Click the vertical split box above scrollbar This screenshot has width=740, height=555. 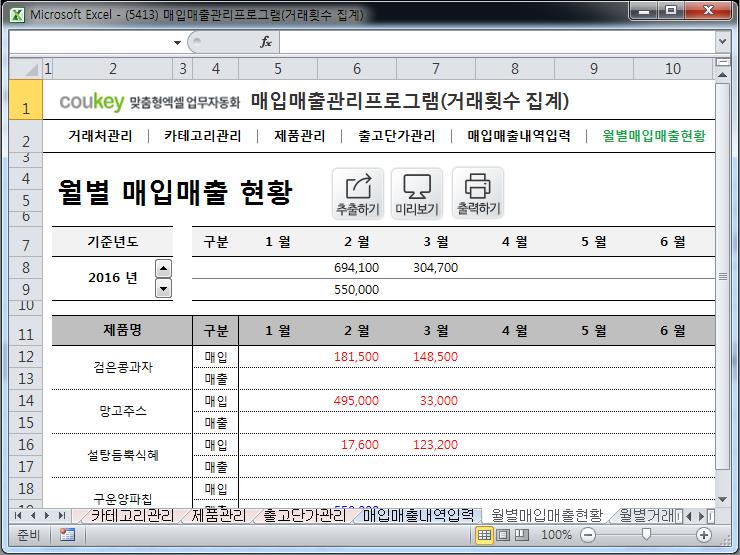(722, 62)
